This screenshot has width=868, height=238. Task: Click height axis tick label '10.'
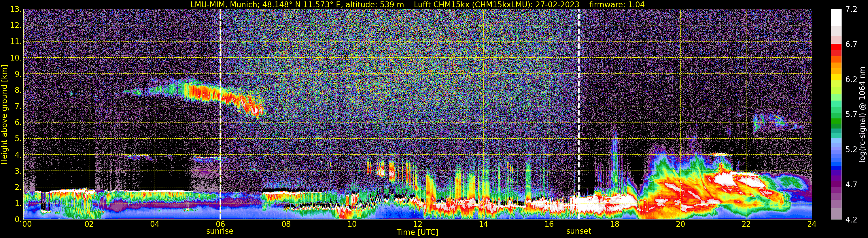point(16,58)
